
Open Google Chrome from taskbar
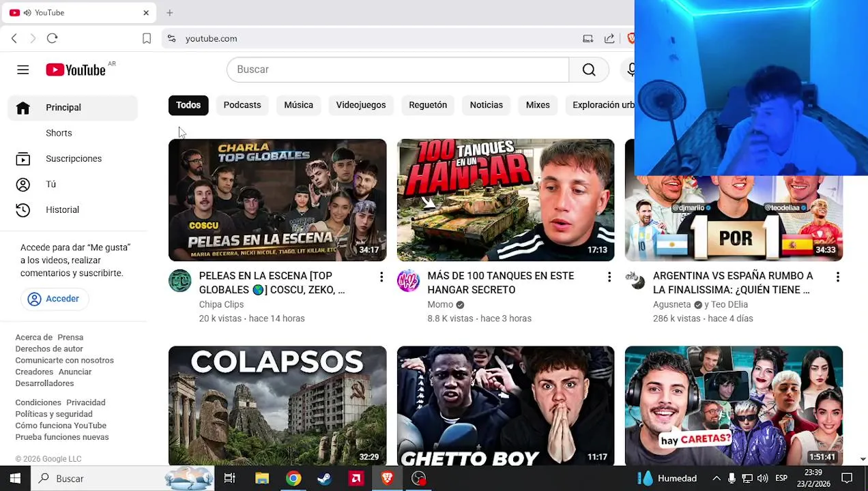point(293,479)
